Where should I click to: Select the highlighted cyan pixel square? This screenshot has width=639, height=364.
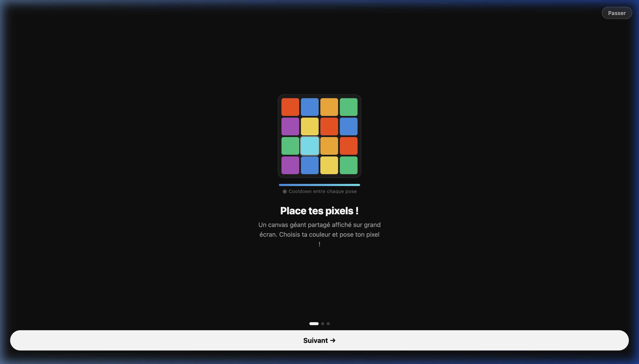click(x=310, y=146)
